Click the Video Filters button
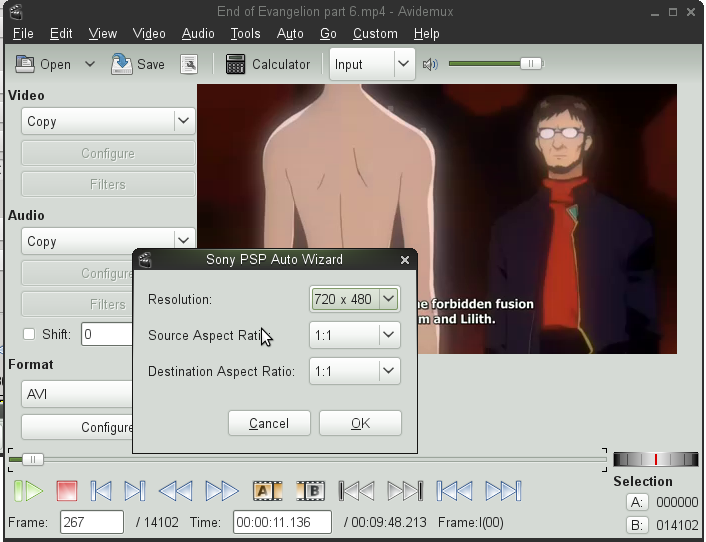 (108, 184)
